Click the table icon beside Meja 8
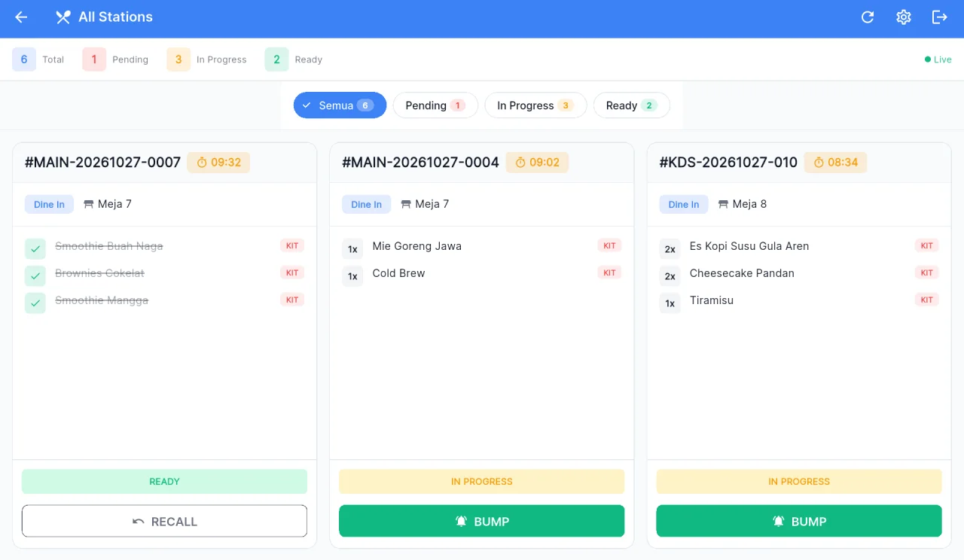The width and height of the screenshot is (964, 560). (723, 204)
